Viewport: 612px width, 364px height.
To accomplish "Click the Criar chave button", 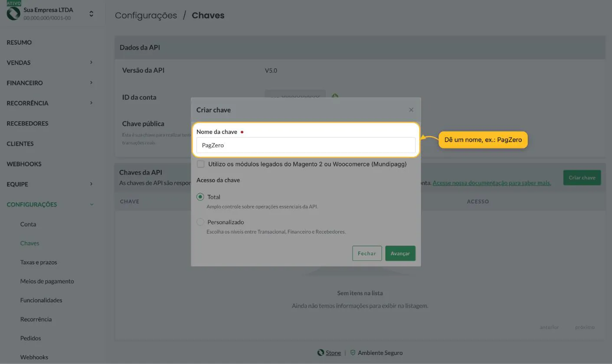I will 582,178.
